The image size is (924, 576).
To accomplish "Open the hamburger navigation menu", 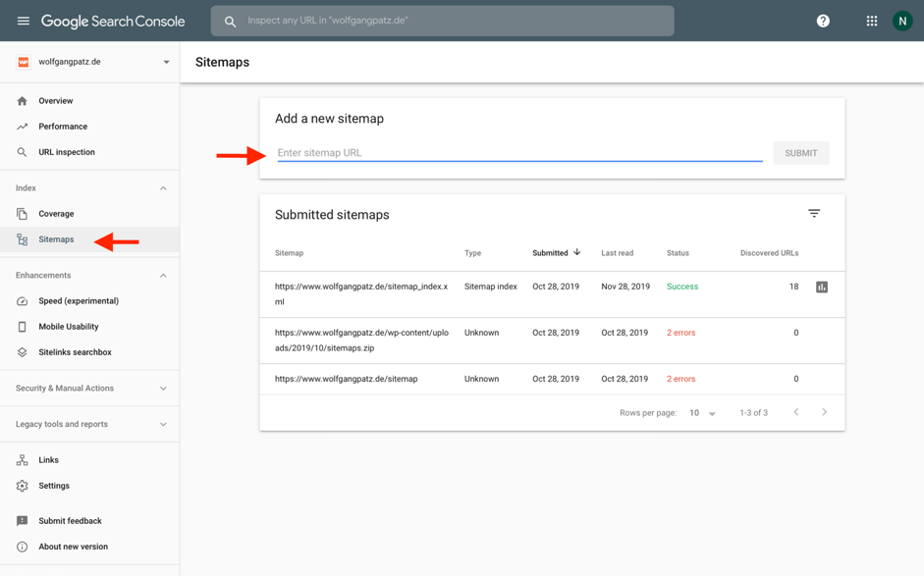I will point(23,22).
